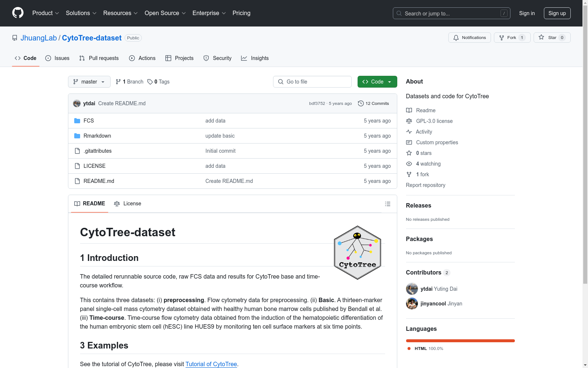Open the Issues tab

click(x=57, y=58)
